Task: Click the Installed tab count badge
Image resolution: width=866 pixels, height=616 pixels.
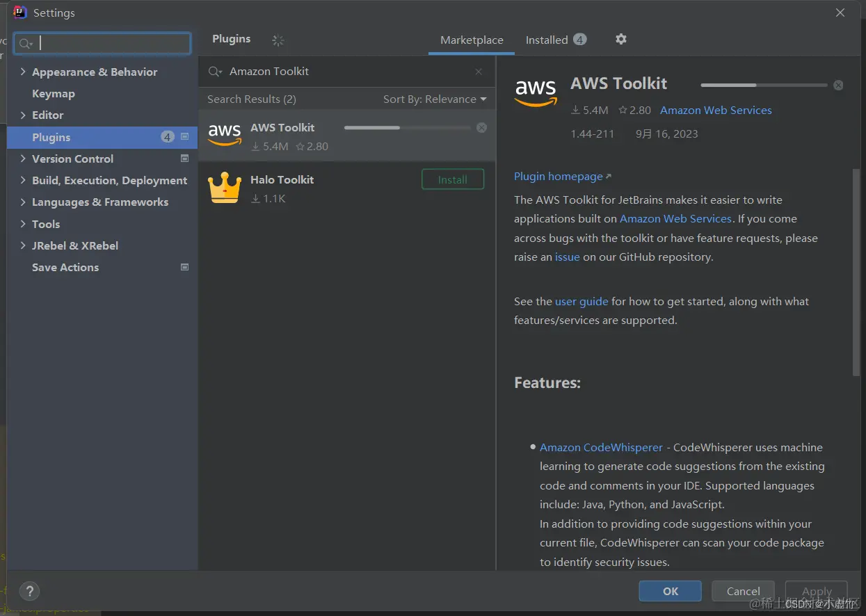Action: pyautogui.click(x=579, y=40)
